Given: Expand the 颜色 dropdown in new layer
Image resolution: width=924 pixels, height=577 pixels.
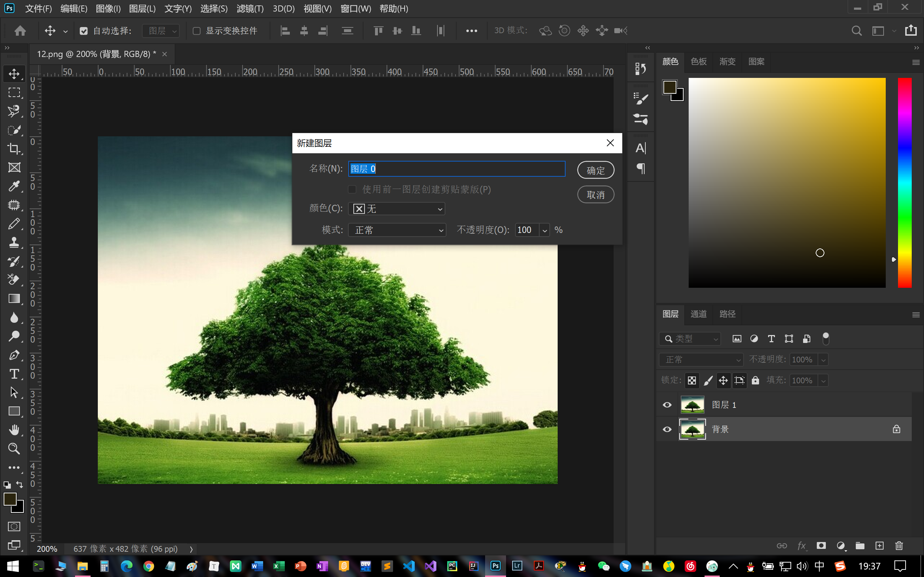Looking at the screenshot, I should tap(439, 209).
